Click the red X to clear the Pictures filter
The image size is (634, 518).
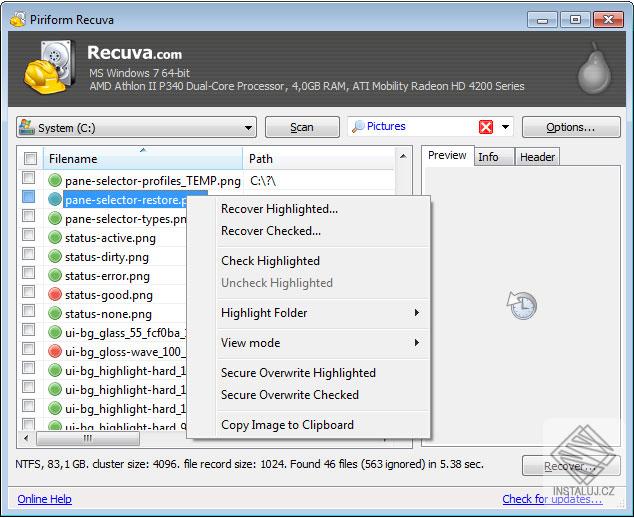[x=486, y=127]
